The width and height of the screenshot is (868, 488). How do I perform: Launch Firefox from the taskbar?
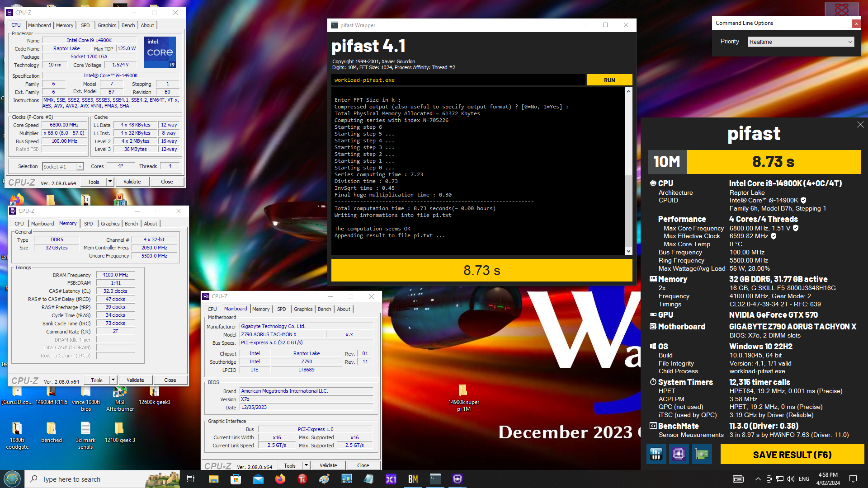(280, 479)
